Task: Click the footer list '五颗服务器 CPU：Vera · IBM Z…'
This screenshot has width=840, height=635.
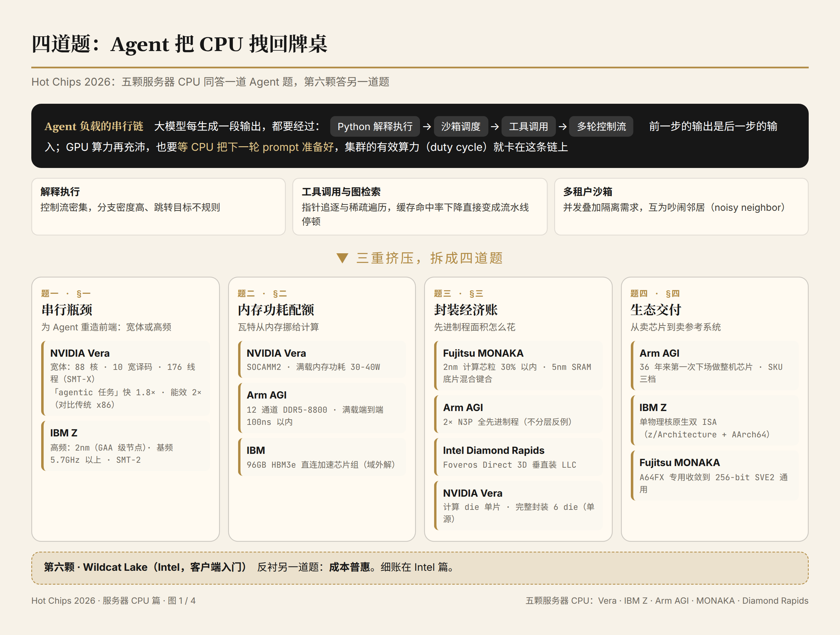Action: pos(667,600)
